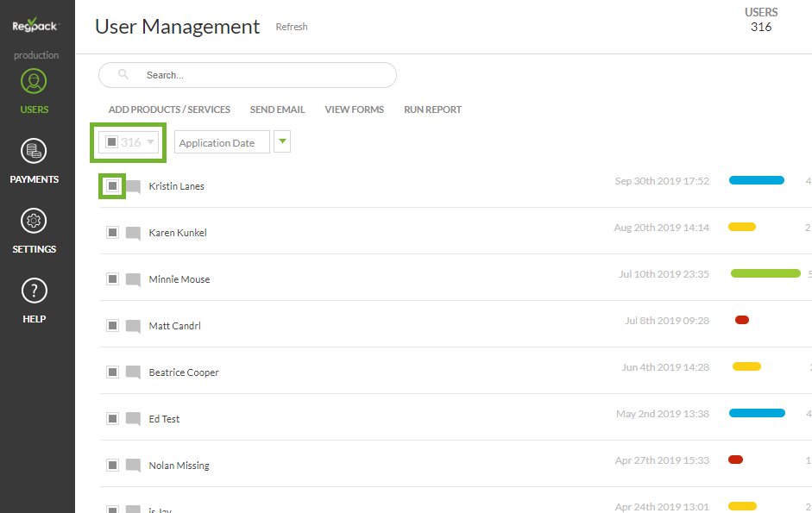Open the Users section icon in sidebar
The image size is (812, 513).
[x=34, y=83]
